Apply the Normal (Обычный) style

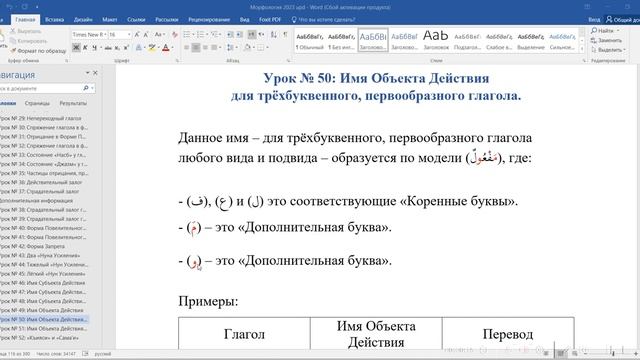click(x=309, y=40)
